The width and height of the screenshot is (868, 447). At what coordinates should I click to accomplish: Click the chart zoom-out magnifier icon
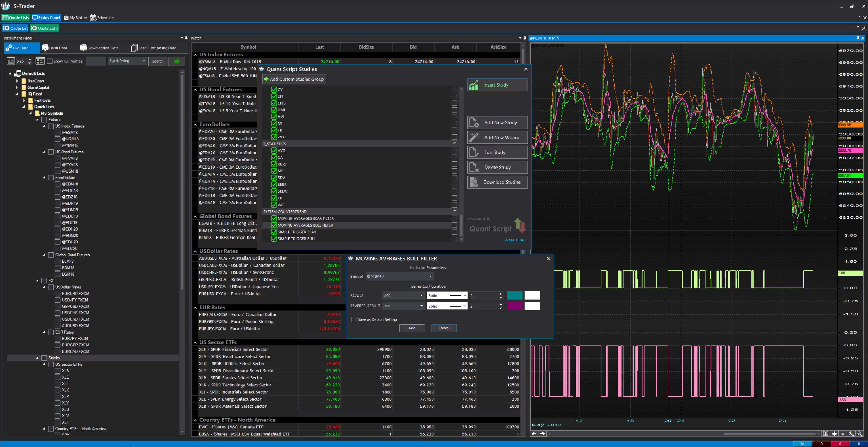pyautogui.click(x=860, y=434)
